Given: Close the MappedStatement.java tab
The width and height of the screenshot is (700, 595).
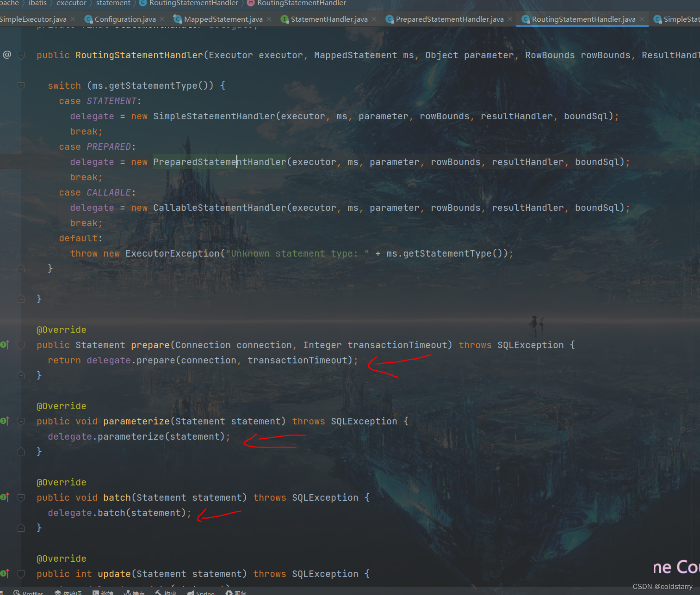Looking at the screenshot, I should (269, 19).
